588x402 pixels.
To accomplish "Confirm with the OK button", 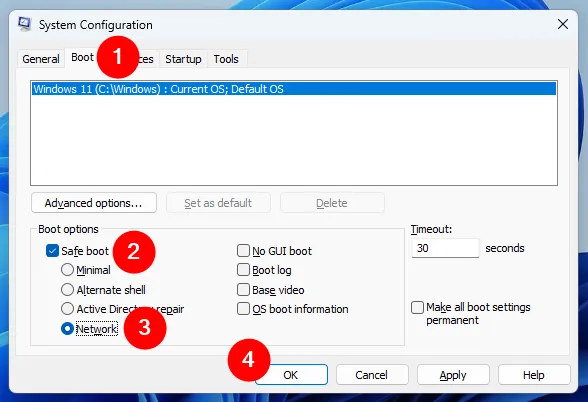I will [291, 375].
